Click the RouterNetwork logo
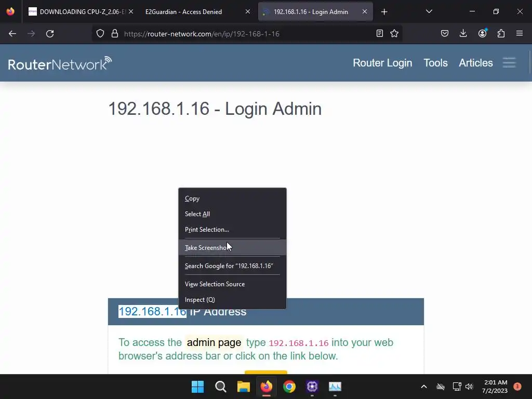 point(60,63)
